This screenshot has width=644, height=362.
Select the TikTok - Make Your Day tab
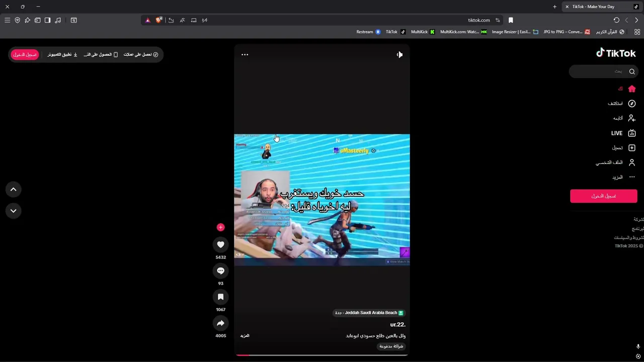pos(601,7)
